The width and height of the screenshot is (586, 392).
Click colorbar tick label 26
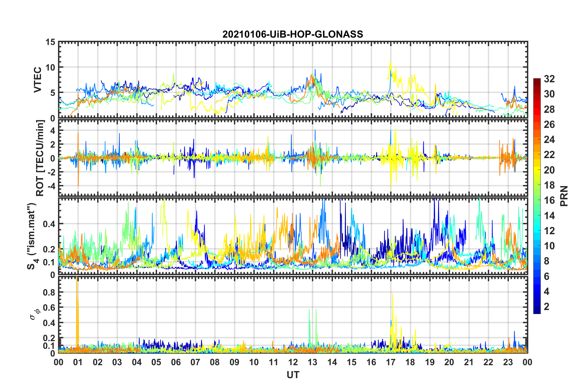pyautogui.click(x=549, y=125)
